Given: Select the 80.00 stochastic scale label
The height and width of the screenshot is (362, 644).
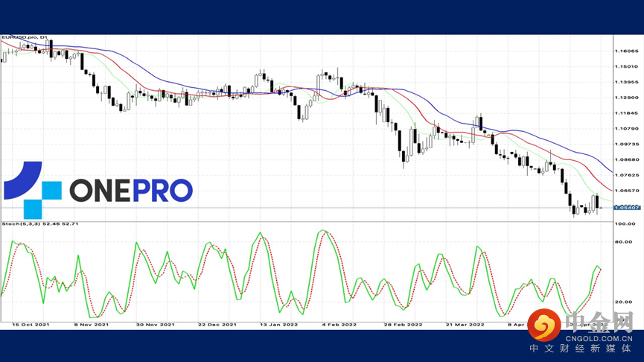Looking at the screenshot, I should point(623,242).
